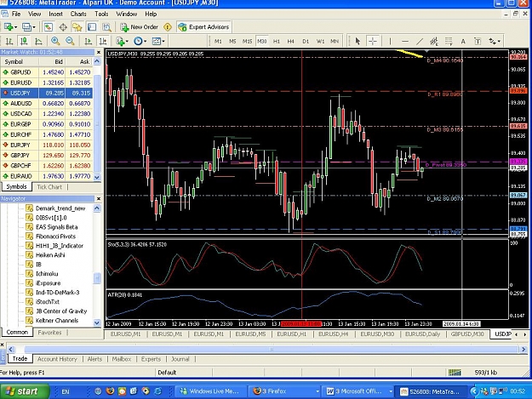Select the line chart icon

pos(38,42)
